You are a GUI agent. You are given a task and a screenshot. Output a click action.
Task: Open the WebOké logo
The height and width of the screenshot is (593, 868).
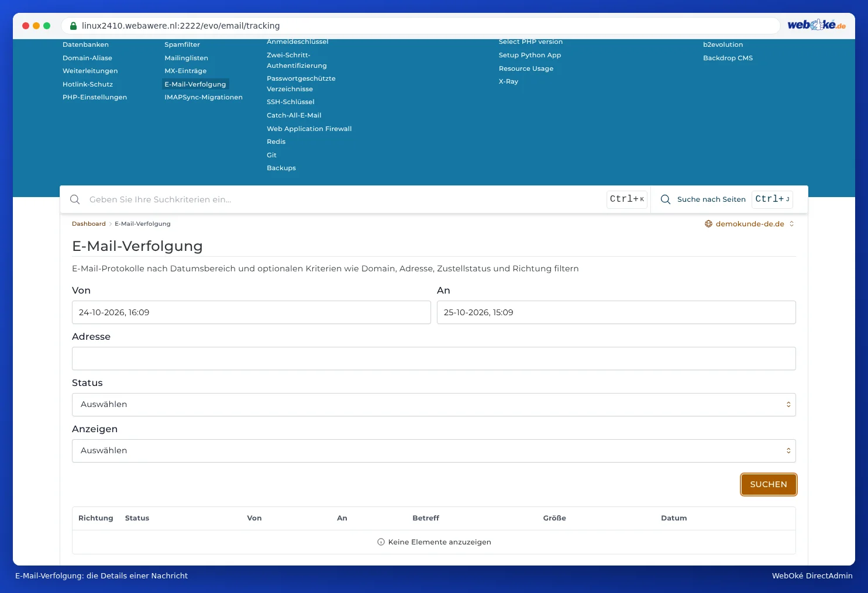[817, 25]
